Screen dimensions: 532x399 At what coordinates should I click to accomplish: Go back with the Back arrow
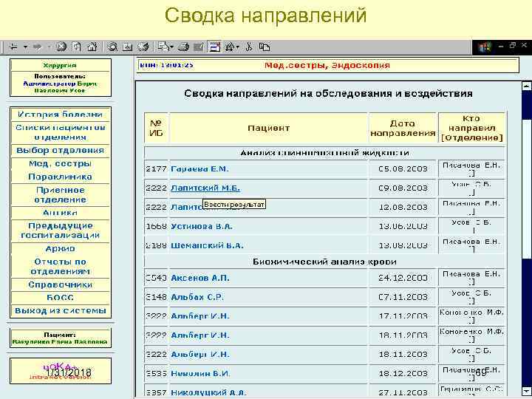click(13, 47)
